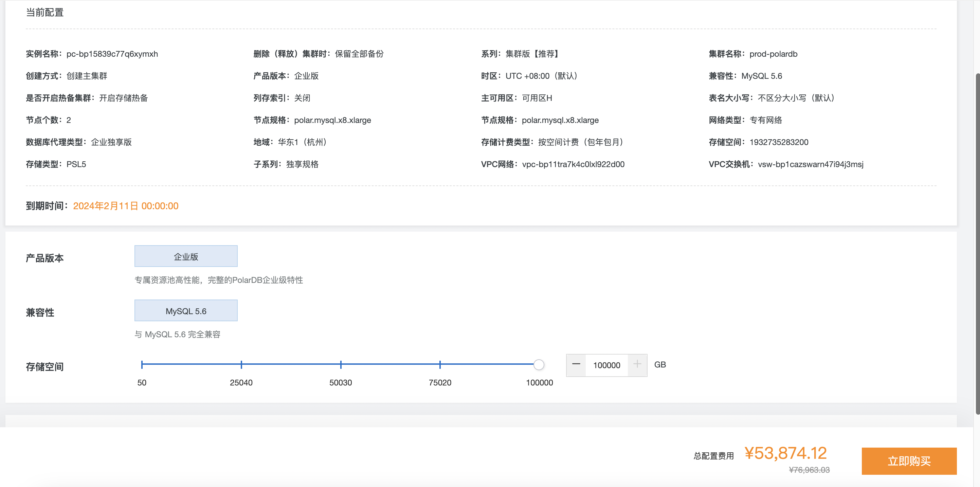This screenshot has width=980, height=487.
Task: Click the note 与 MySQL 5.6 完全兼容
Action: click(x=178, y=335)
